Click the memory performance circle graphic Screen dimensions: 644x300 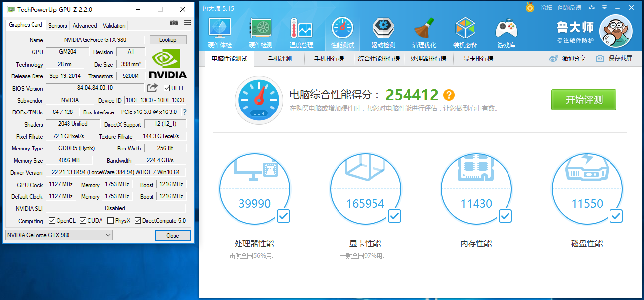coord(476,188)
